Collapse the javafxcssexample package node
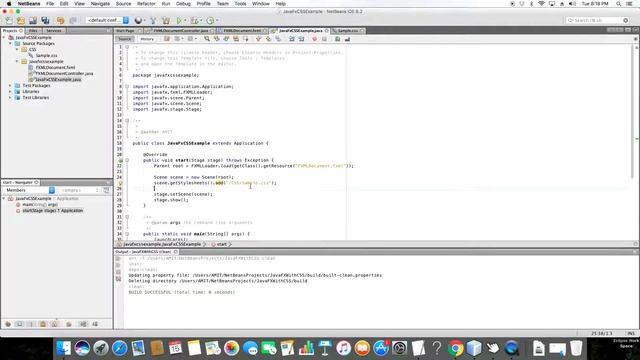 (17, 62)
